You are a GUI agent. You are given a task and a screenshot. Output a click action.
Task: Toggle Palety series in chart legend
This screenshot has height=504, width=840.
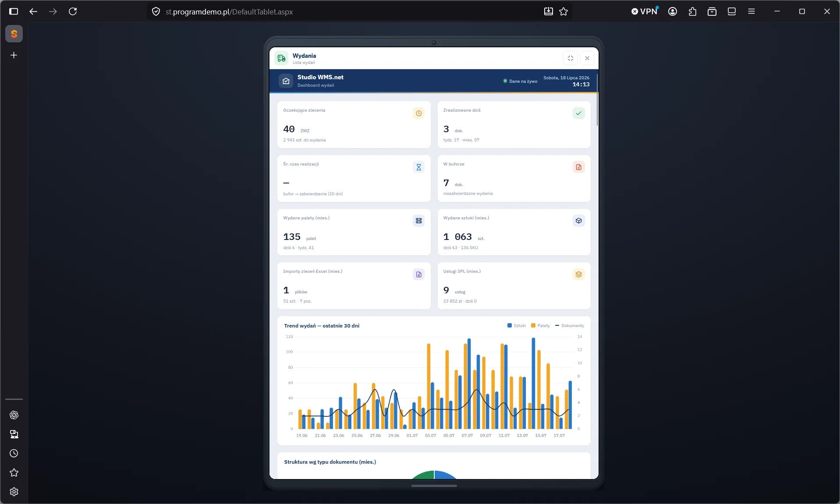540,326
